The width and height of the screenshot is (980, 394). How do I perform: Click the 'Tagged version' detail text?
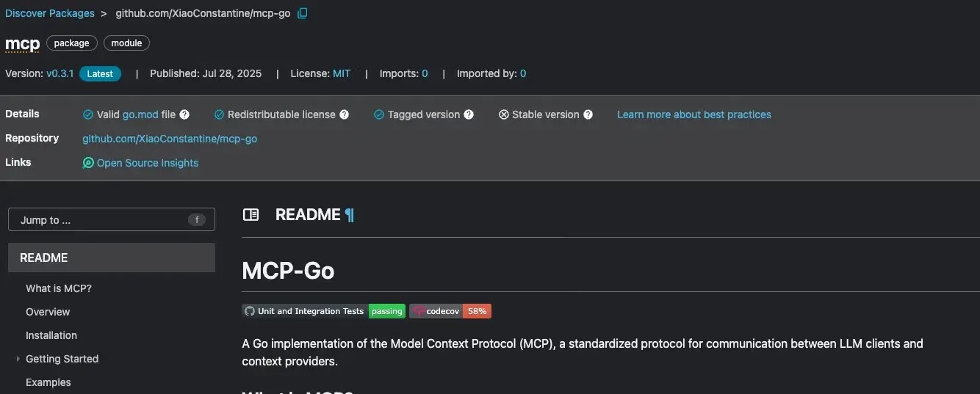424,114
